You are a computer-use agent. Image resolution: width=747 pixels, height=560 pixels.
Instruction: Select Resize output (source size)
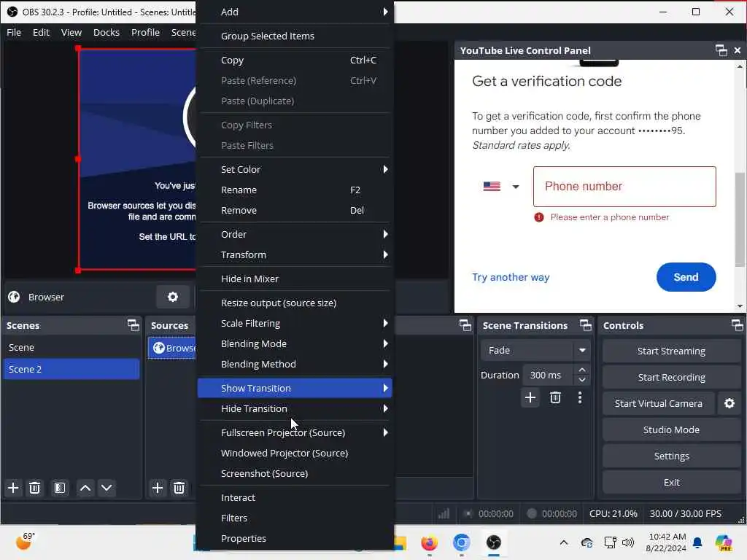tap(295, 303)
